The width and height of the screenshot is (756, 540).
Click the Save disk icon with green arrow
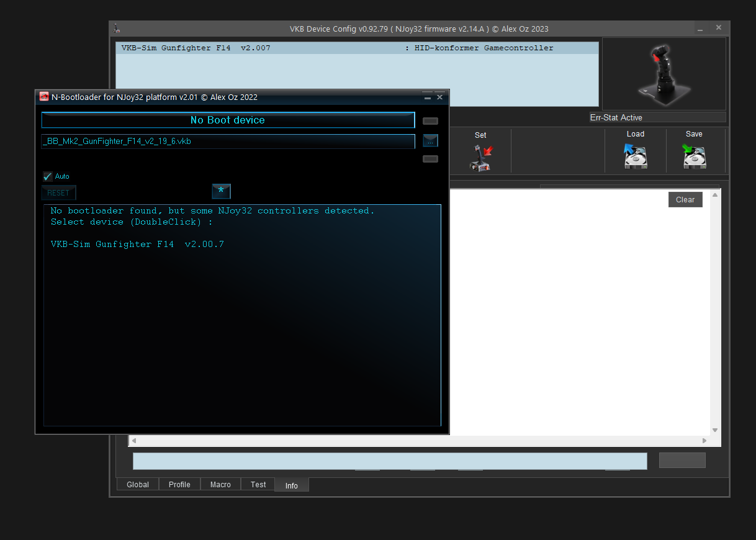tap(695, 156)
